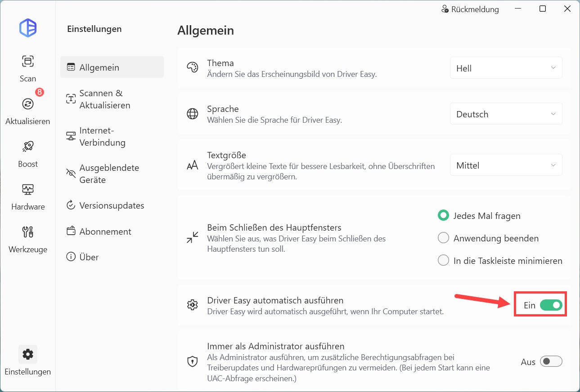Viewport: 580px width, 392px height.
Task: Open the Werkzeuge tools section
Action: point(27,239)
